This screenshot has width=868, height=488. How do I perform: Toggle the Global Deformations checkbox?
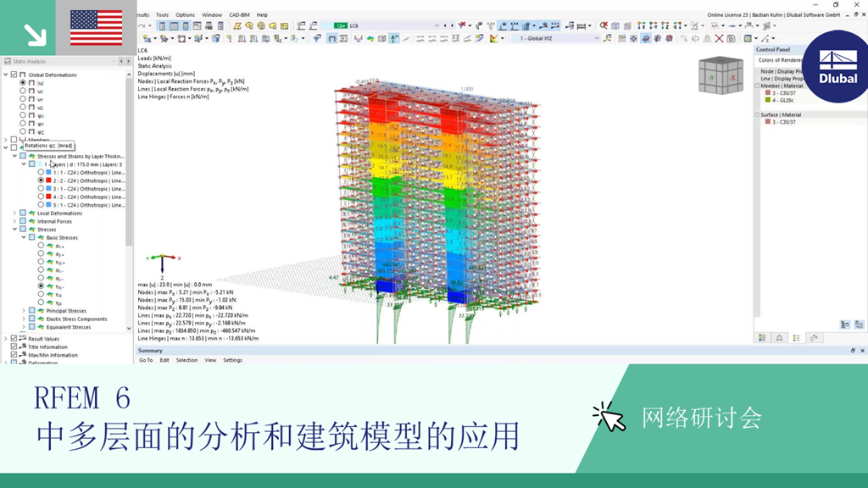[x=14, y=75]
